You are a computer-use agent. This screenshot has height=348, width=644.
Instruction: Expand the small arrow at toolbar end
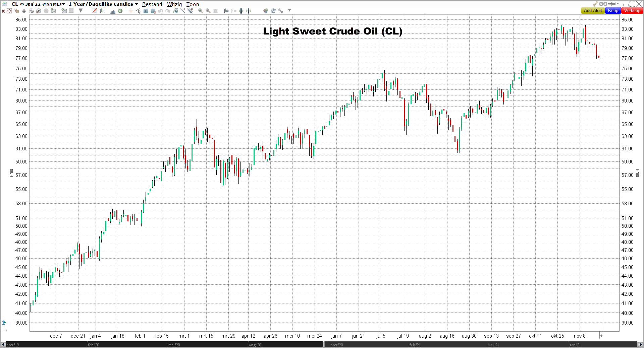(289, 11)
